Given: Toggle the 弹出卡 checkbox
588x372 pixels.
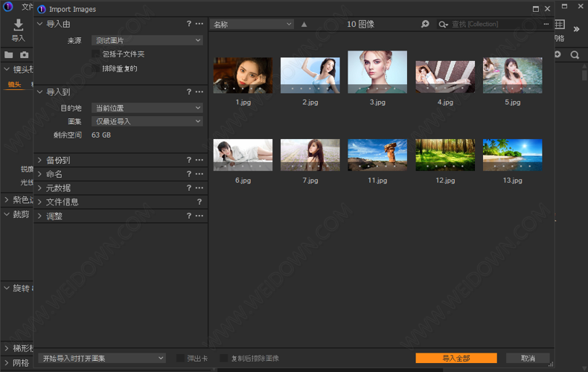Looking at the screenshot, I should pyautogui.click(x=180, y=358).
